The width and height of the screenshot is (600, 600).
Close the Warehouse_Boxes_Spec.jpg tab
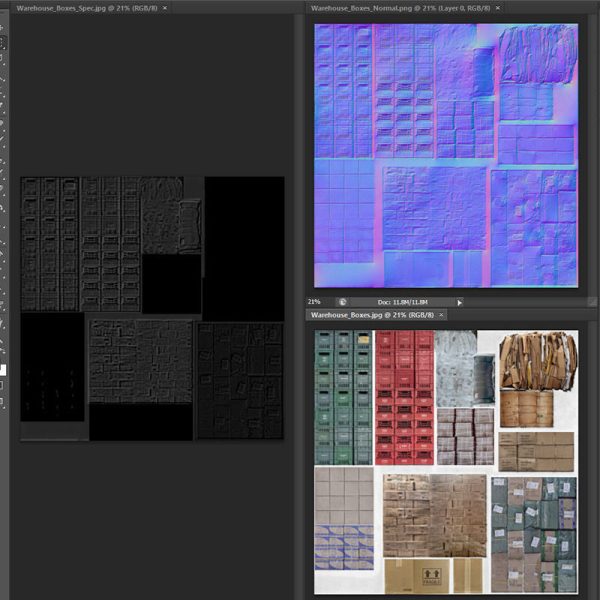point(165,8)
